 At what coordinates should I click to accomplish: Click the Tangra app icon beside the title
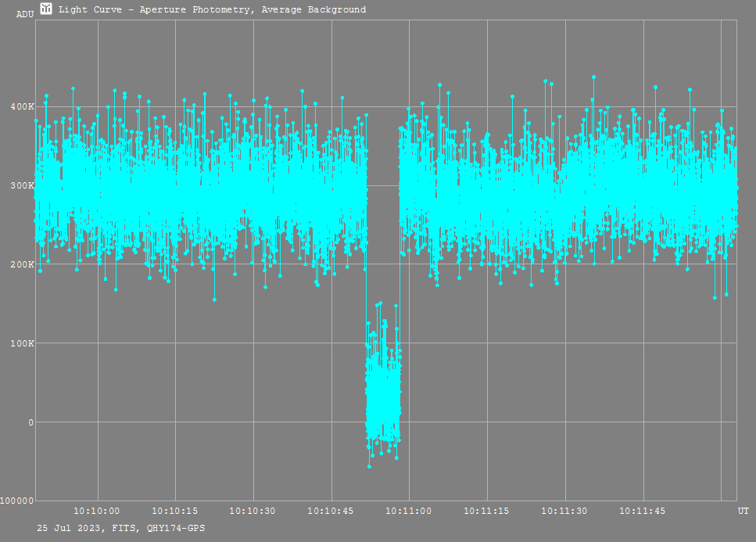click(46, 8)
